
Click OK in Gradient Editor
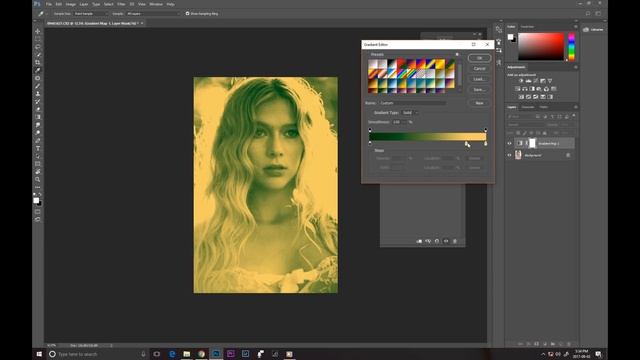(x=479, y=58)
